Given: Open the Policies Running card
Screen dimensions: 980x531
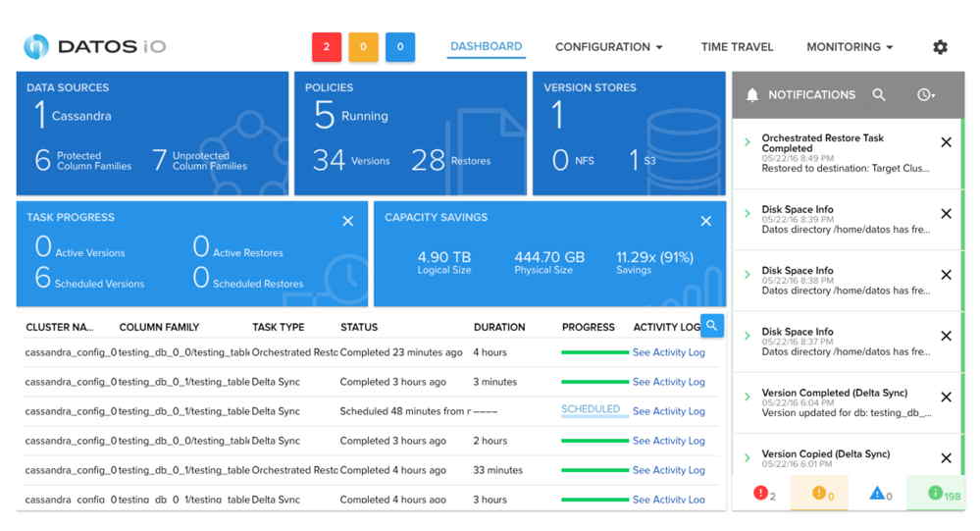Looking at the screenshot, I should click(x=411, y=133).
